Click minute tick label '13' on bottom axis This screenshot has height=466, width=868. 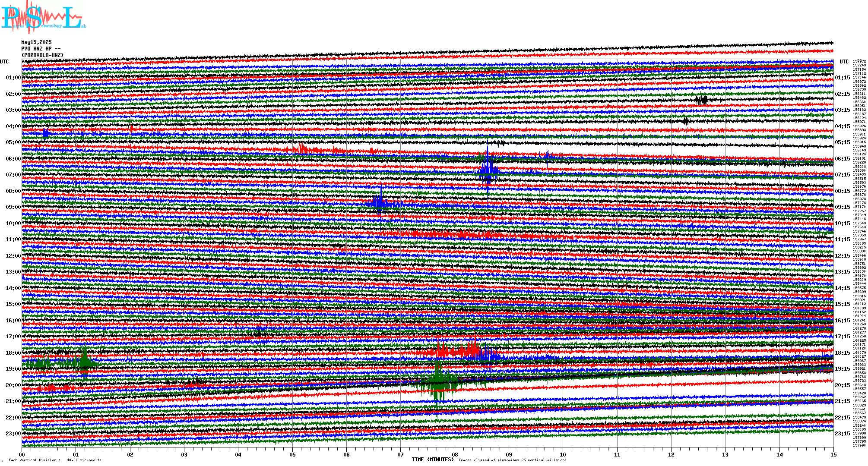(x=725, y=454)
